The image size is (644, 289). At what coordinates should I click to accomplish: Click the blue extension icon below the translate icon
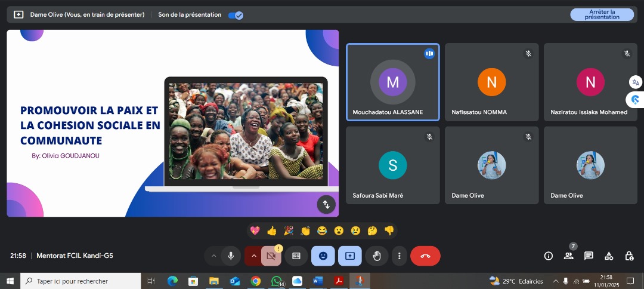(x=636, y=100)
